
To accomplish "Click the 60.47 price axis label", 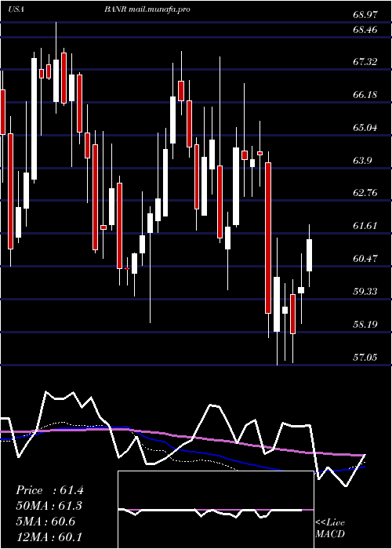I will point(365,259).
